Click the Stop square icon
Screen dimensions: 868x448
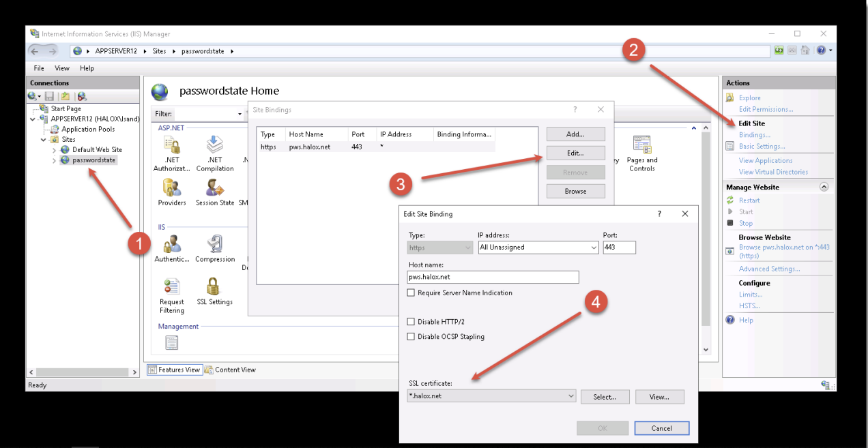coord(730,223)
